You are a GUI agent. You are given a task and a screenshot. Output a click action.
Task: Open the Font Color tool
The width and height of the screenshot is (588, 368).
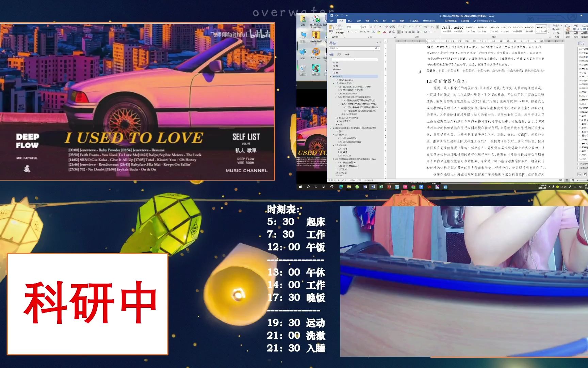tap(384, 32)
